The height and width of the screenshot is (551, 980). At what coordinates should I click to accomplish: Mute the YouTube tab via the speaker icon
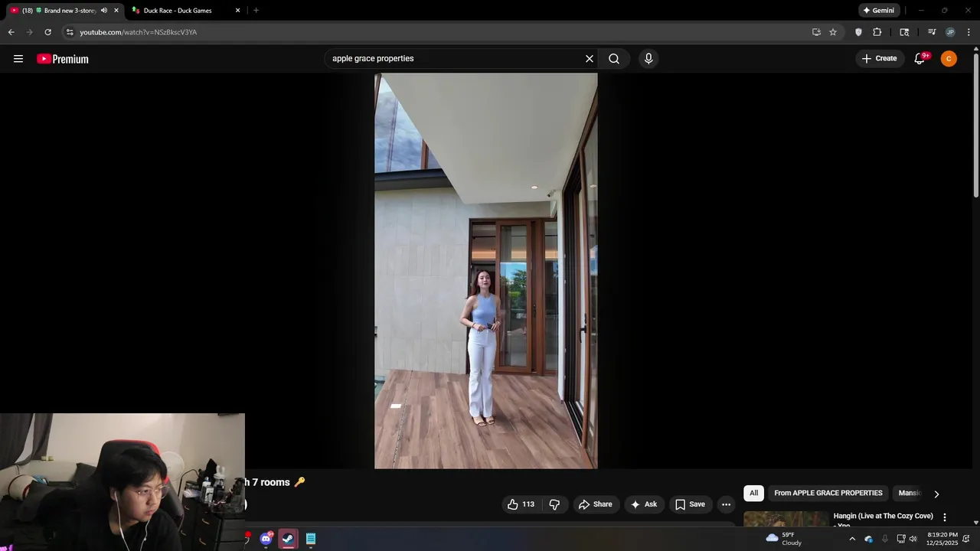click(x=104, y=11)
